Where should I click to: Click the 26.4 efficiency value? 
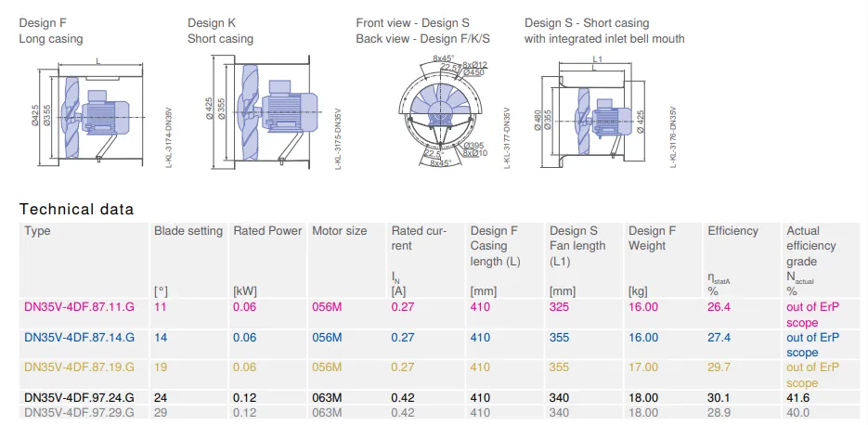pyautogui.click(x=719, y=306)
